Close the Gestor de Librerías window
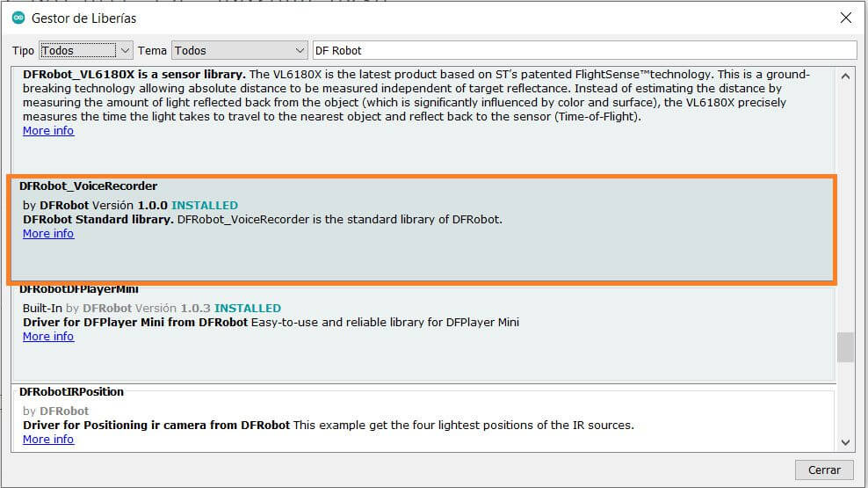 [845, 18]
